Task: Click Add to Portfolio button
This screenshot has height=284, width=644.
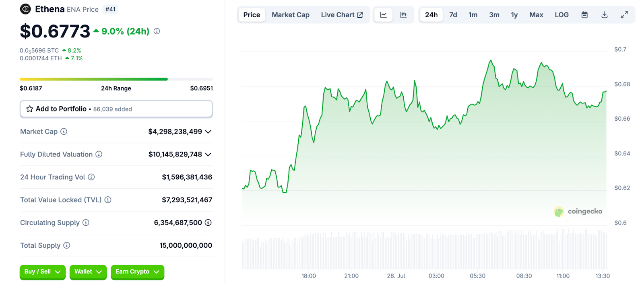Action: click(x=116, y=109)
